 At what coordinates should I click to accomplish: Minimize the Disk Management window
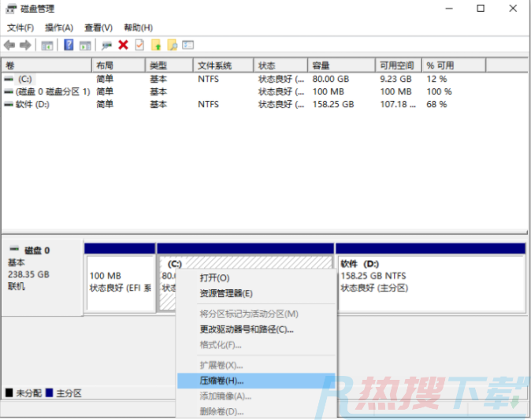[449, 9]
